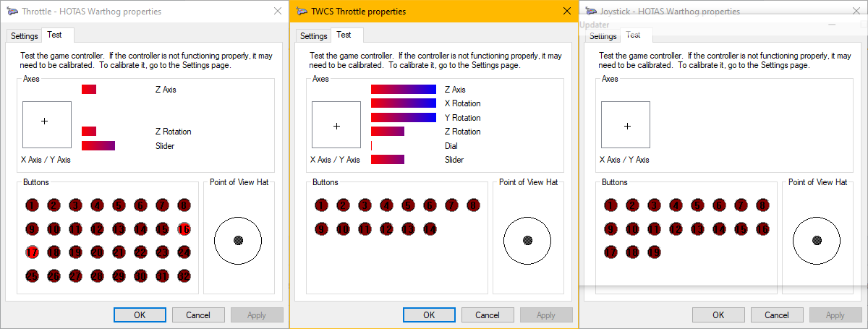This screenshot has width=868, height=329.
Task: Select Test tab in Throttle HOTAS Warthog window
Action: tap(58, 35)
